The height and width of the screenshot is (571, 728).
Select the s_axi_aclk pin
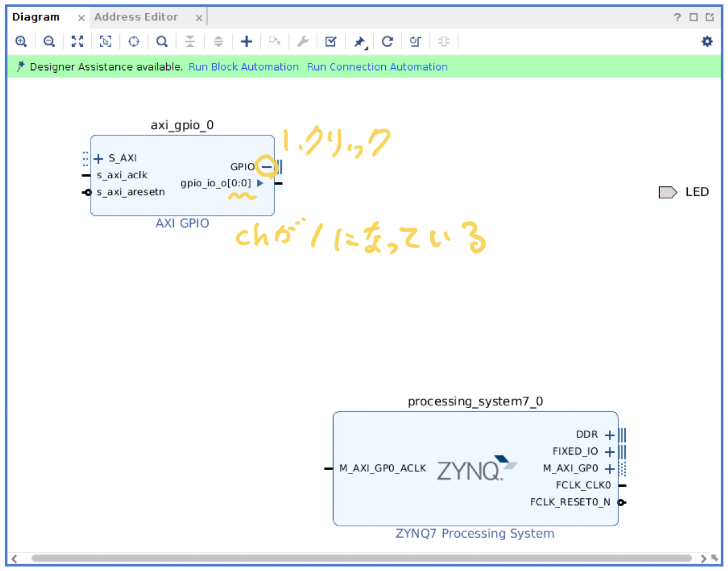tap(122, 175)
